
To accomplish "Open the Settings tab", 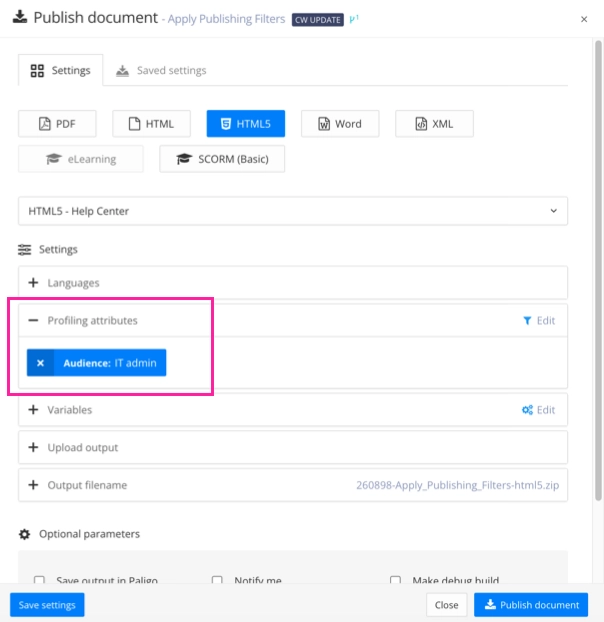I will (x=61, y=70).
